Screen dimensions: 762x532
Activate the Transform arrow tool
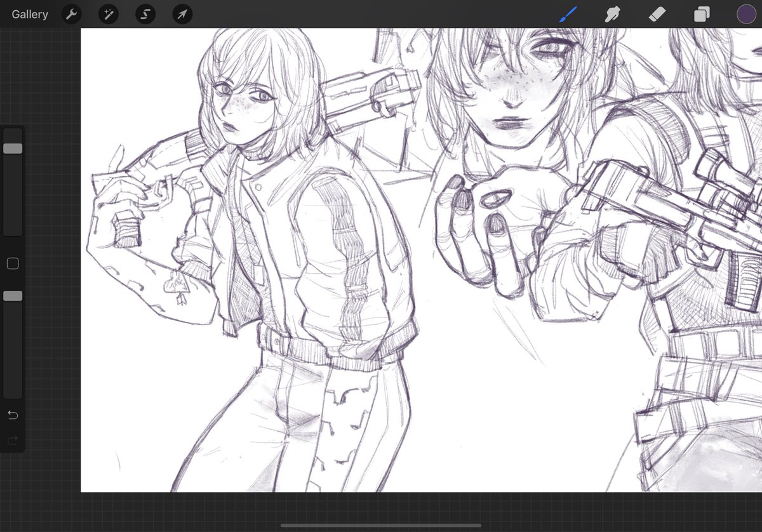(182, 14)
